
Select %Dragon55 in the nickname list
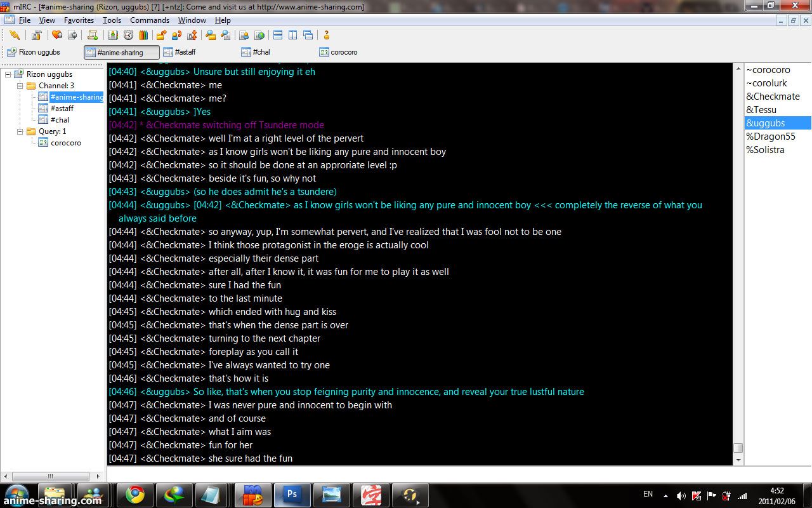click(770, 137)
